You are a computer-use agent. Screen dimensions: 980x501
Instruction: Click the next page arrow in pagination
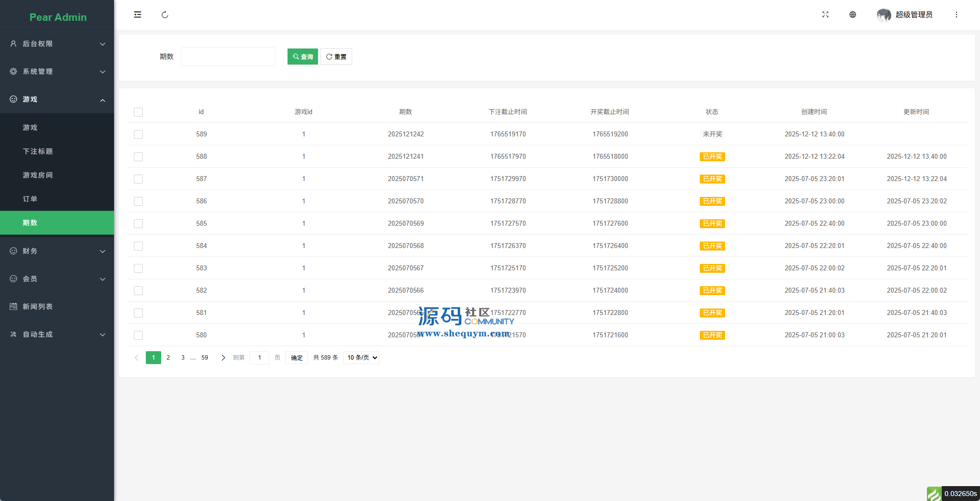click(x=223, y=358)
